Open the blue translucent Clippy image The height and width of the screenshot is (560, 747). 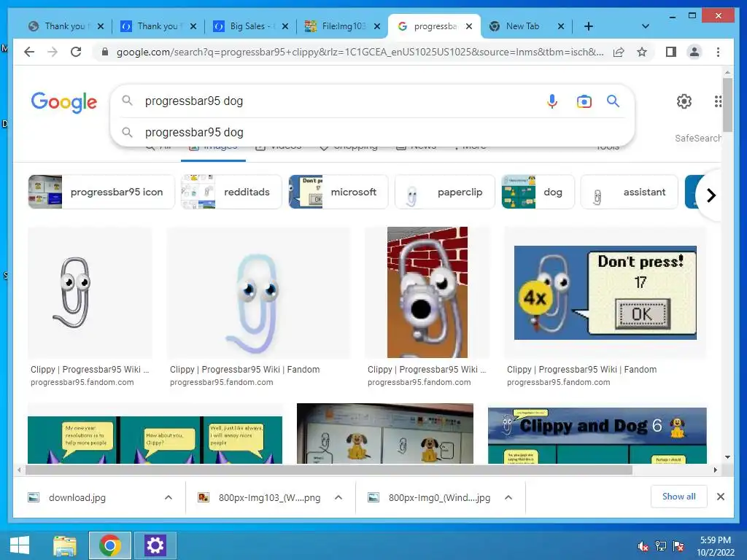[258, 292]
